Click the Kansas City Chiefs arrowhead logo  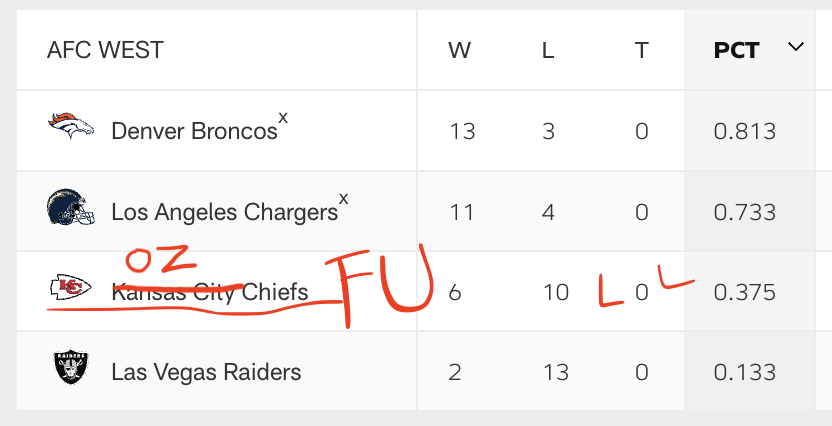71,289
